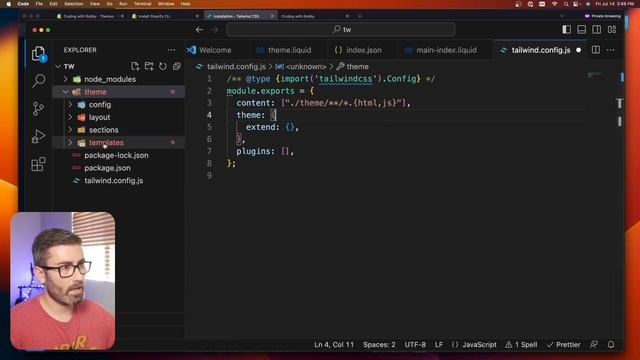Viewport: 640px width, 360px height.
Task: Click the UTF-8 encoding indicator
Action: 415,344
